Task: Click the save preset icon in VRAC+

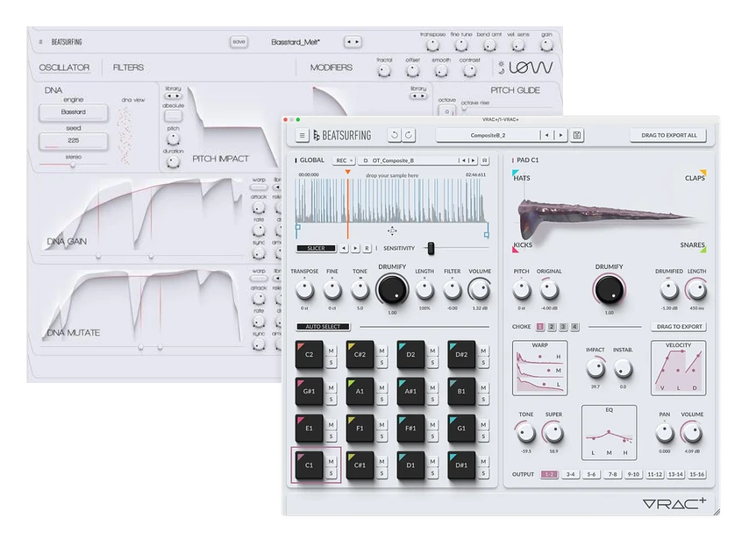Action: [x=576, y=135]
